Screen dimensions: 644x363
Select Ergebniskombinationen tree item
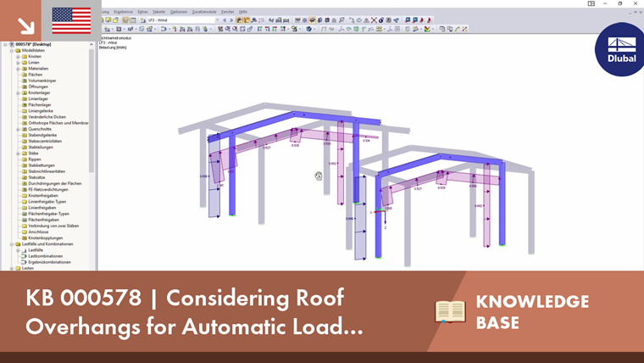(50, 262)
